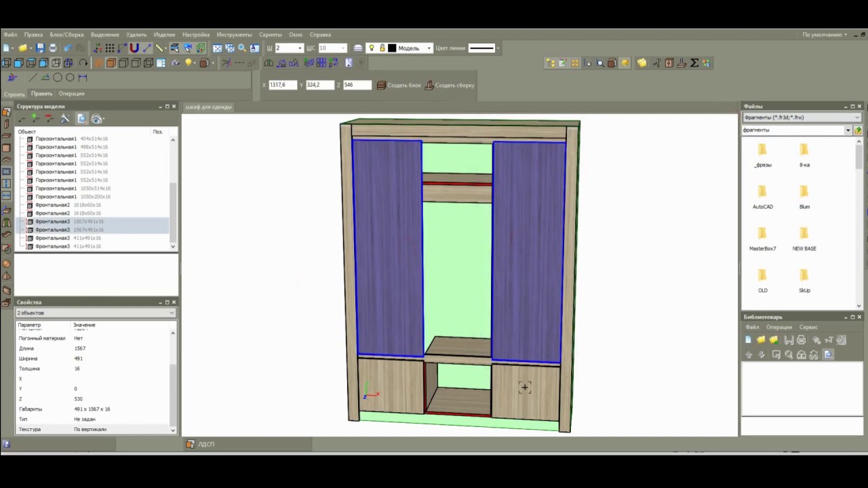This screenshot has width=868, height=488.
Task: Toggle the padlock layer lock icon
Action: click(382, 48)
